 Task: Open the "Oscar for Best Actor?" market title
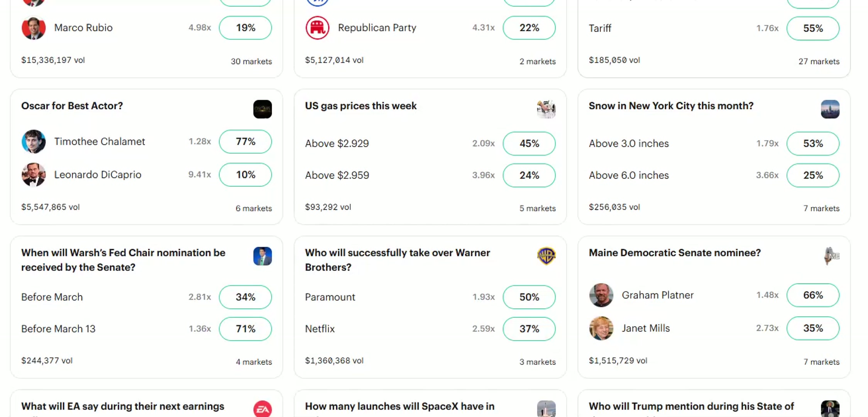72,106
